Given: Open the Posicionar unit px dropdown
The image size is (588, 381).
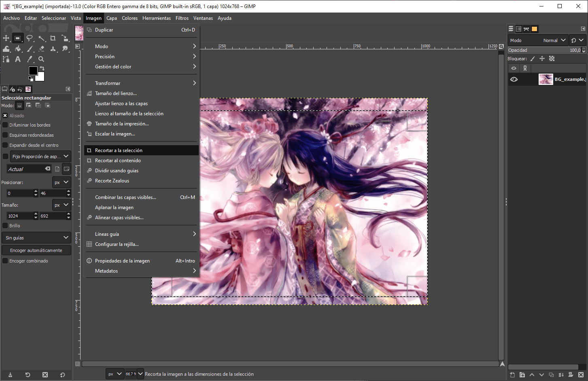Looking at the screenshot, I should click(62, 182).
